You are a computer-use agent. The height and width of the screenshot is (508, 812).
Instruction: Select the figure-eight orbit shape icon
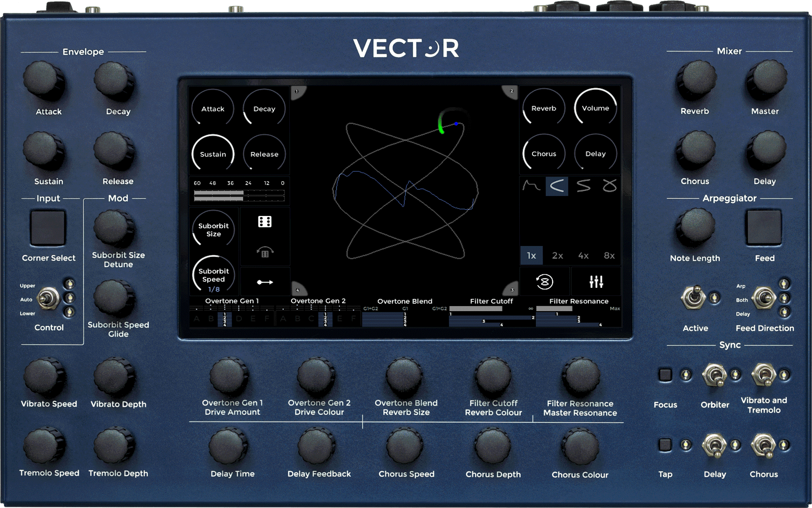click(x=610, y=185)
